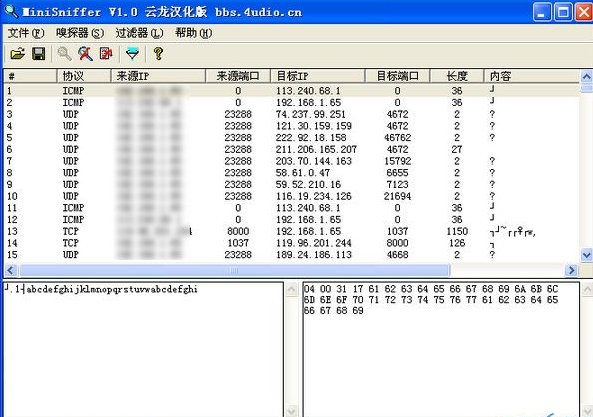The image size is (593, 417).
Task: Open help with the yellow question mark icon
Action: (158, 54)
